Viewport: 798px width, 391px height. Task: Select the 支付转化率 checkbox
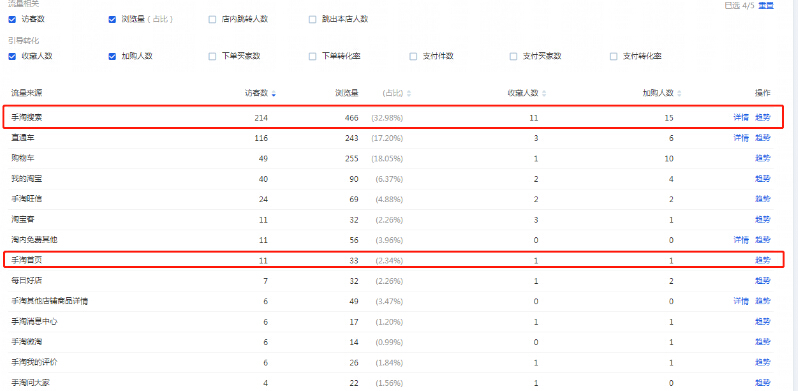pos(613,57)
